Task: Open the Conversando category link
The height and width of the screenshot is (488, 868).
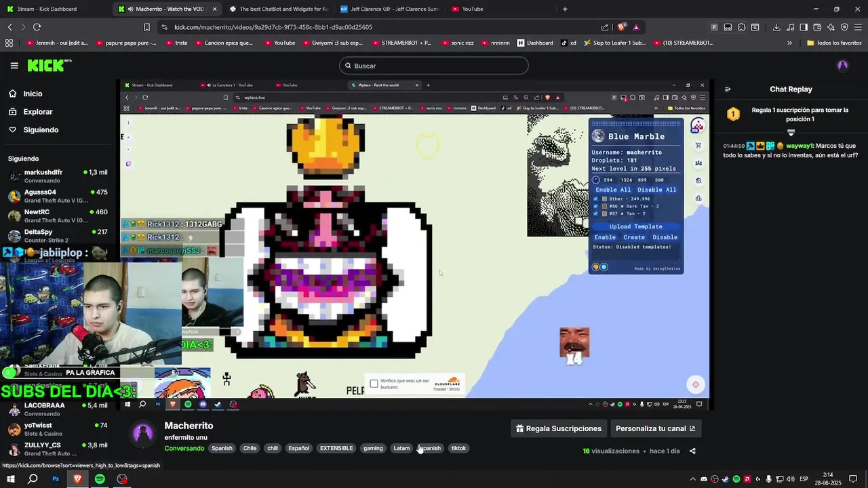Action: tap(184, 448)
